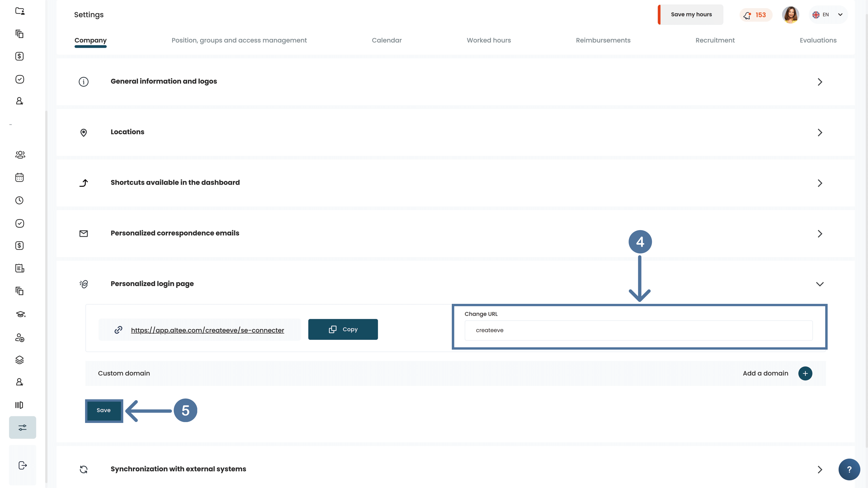Image resolution: width=868 pixels, height=488 pixels.
Task: Click the help question mark button
Action: [849, 470]
